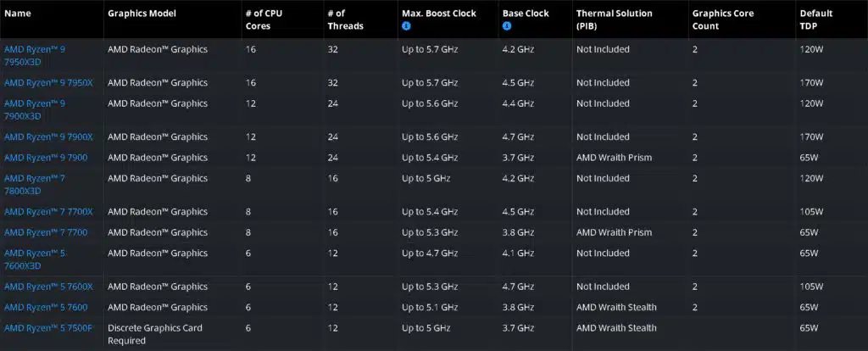Click the Thermal Solution (PIB) column header
868x351 pixels.
(x=615, y=19)
